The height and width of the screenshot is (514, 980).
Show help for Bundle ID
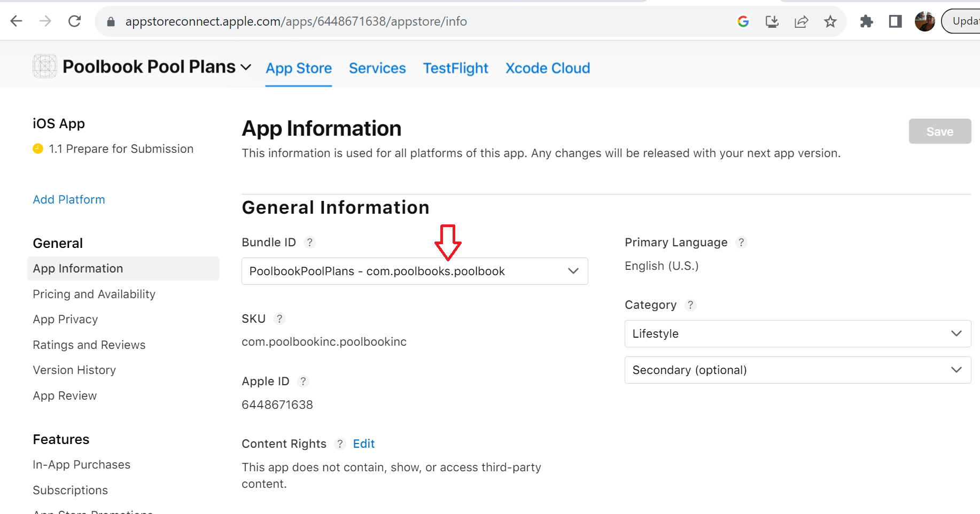click(x=309, y=243)
